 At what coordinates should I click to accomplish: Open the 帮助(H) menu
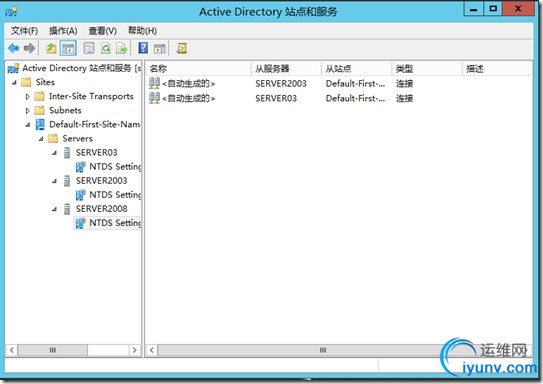[142, 31]
